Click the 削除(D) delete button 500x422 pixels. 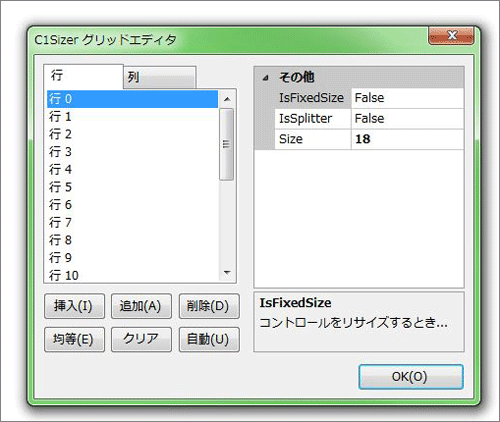click(209, 306)
